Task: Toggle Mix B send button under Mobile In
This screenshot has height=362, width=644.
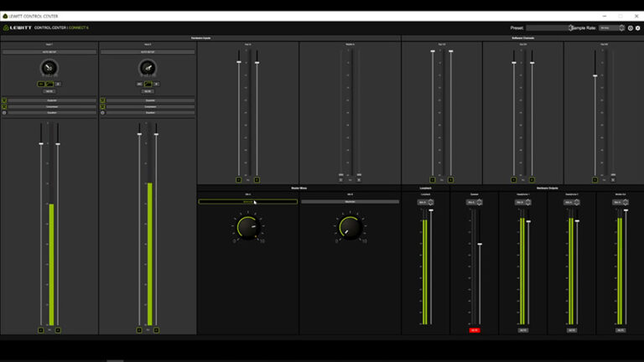Action: pyautogui.click(x=359, y=180)
